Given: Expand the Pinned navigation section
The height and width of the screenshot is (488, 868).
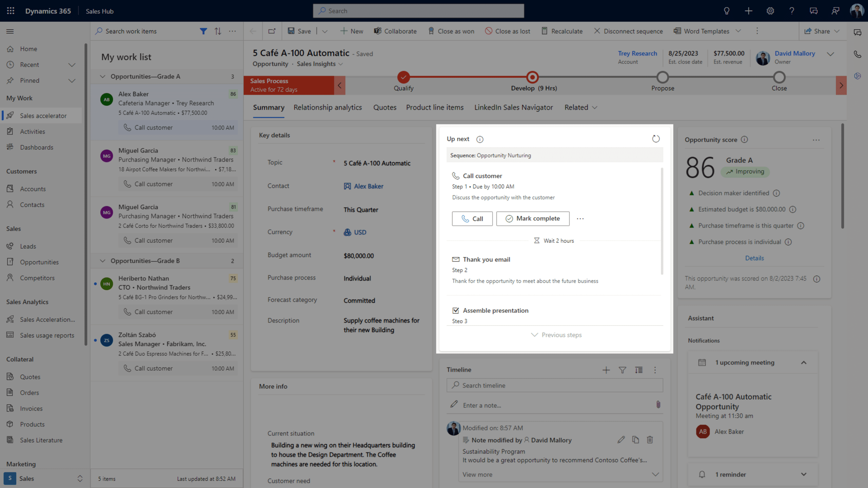Looking at the screenshot, I should pos(72,81).
